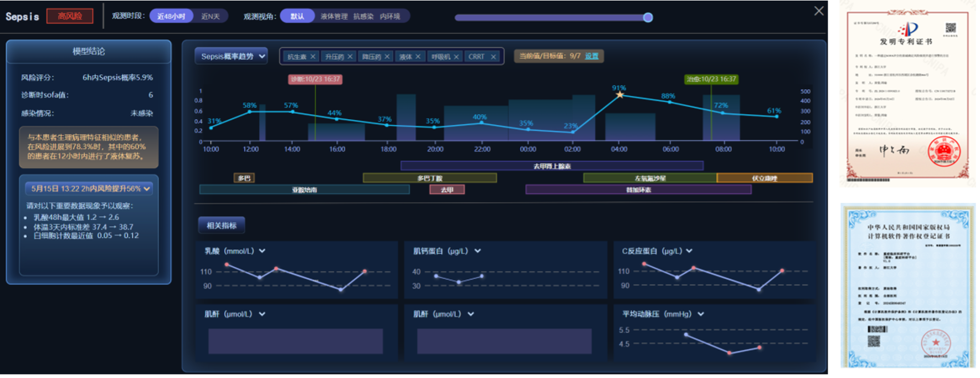Image resolution: width=980 pixels, height=378 pixels.
Task: Click the 高风险 risk badge
Action: click(x=70, y=16)
